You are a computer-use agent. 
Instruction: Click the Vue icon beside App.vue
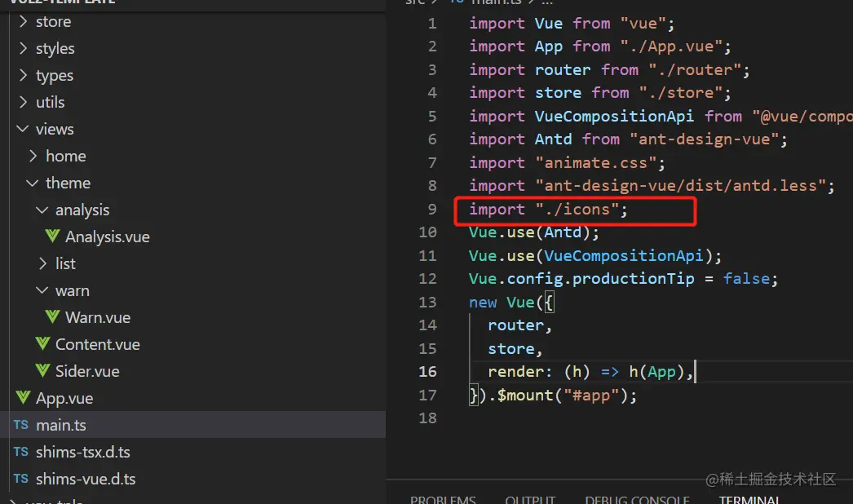tap(23, 399)
